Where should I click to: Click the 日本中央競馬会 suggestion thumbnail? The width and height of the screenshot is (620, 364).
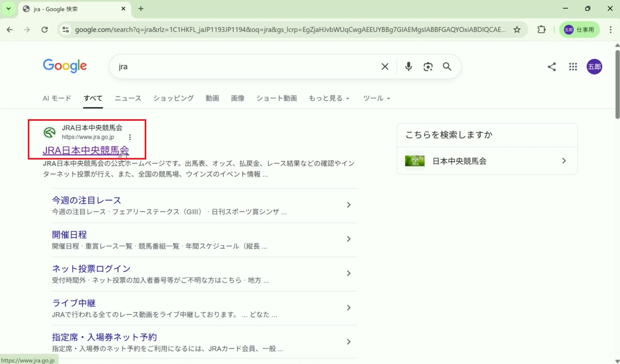point(415,161)
